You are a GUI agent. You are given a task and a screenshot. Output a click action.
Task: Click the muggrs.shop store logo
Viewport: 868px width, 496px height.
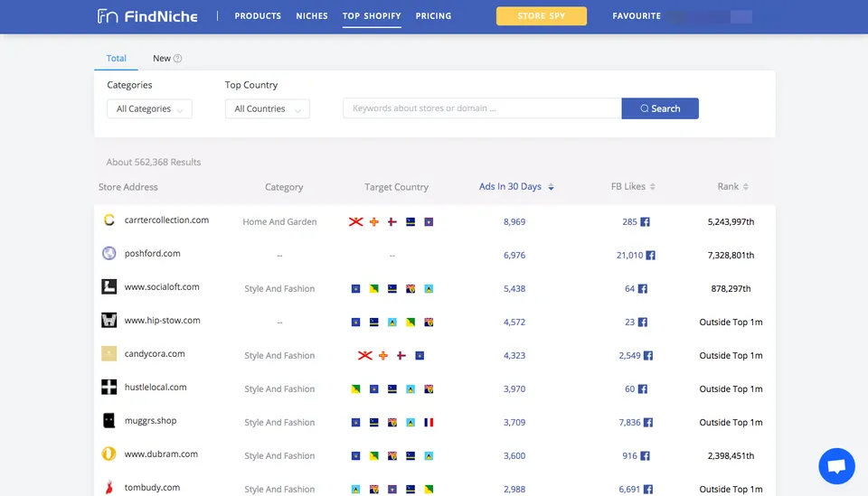[109, 421]
